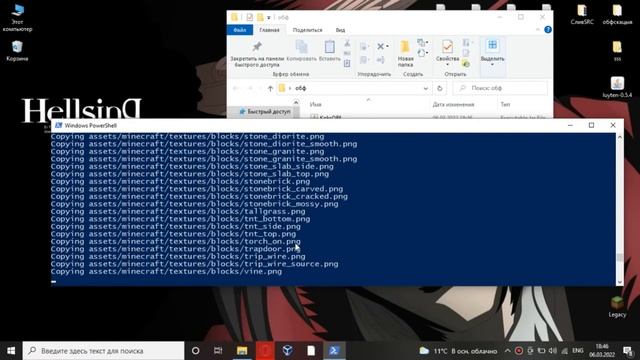Sort files by Тип column header
The width and height of the screenshot is (640, 360).
click(505, 104)
